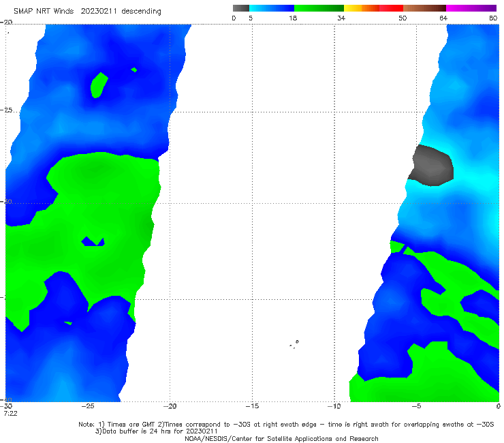The height and width of the screenshot is (443, 504).
Task: Click the longitude axis label '-25'
Action: 88,406
